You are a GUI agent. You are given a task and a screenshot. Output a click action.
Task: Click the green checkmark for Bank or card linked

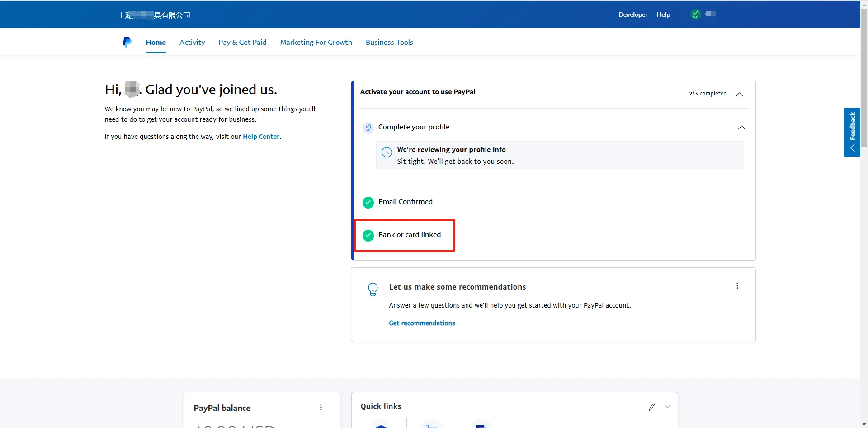pos(368,235)
